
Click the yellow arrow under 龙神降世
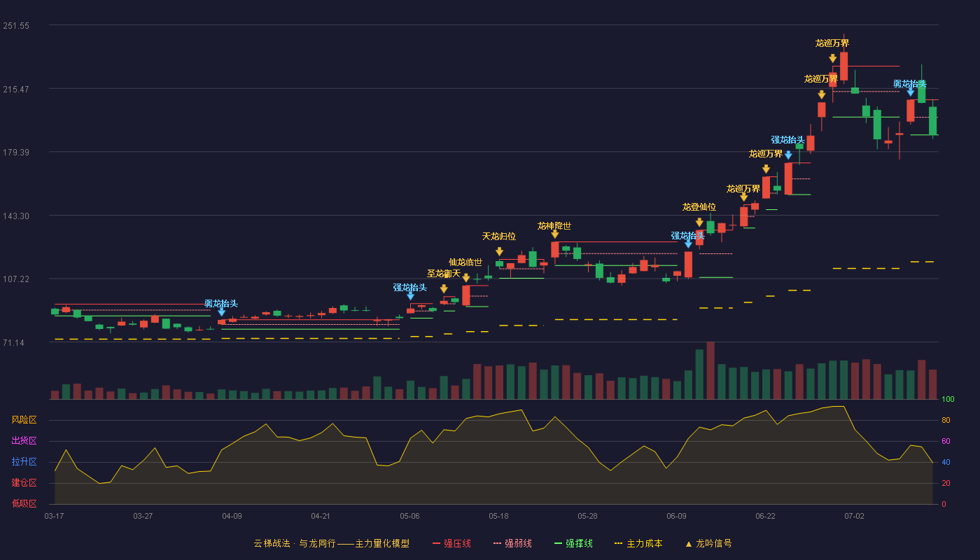[554, 234]
